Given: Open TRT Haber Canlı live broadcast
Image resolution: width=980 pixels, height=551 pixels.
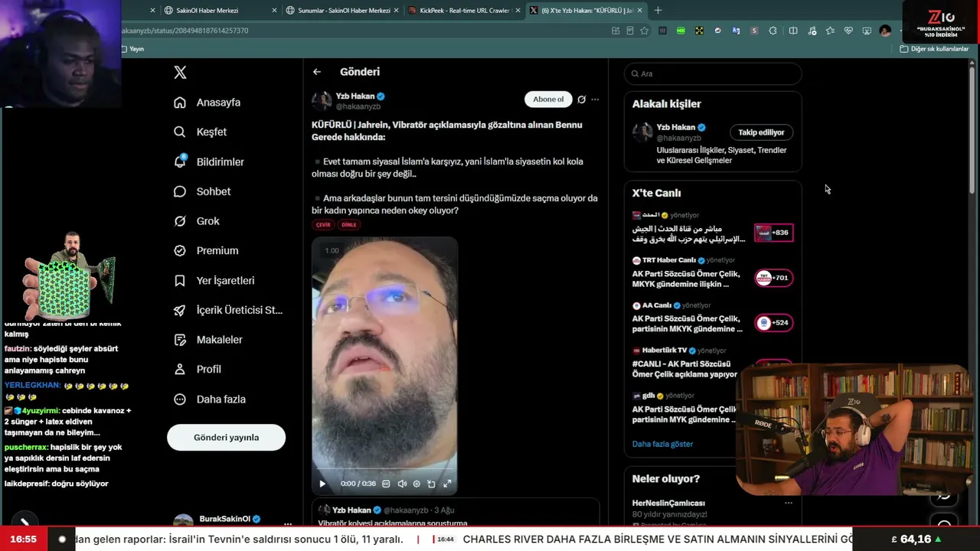Looking at the screenshot, I should [712, 272].
